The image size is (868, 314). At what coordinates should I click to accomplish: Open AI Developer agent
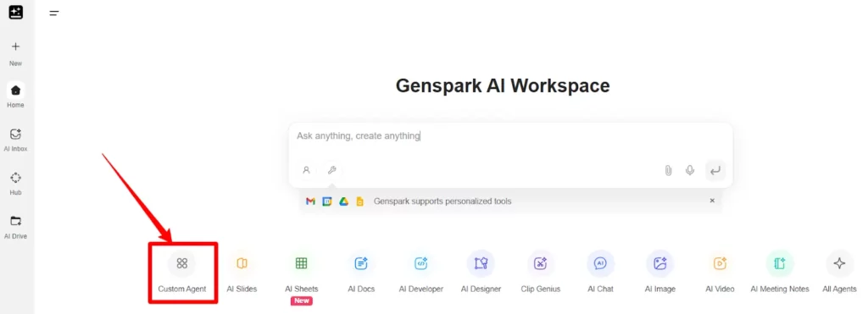420,272
